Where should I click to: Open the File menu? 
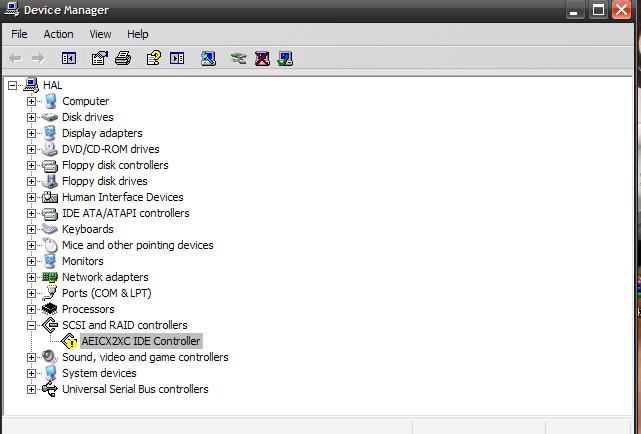pos(19,34)
